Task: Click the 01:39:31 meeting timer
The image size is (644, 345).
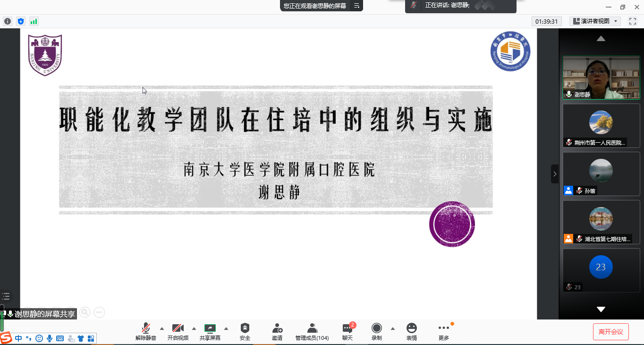Action: [x=547, y=21]
